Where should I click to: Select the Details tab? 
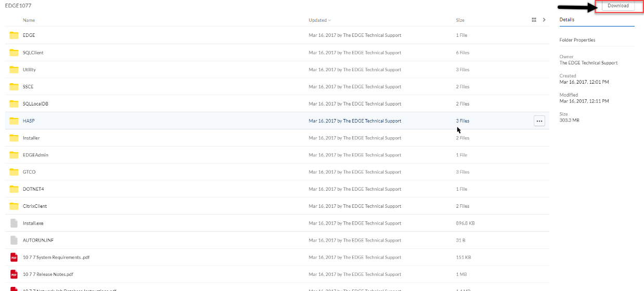click(x=567, y=20)
